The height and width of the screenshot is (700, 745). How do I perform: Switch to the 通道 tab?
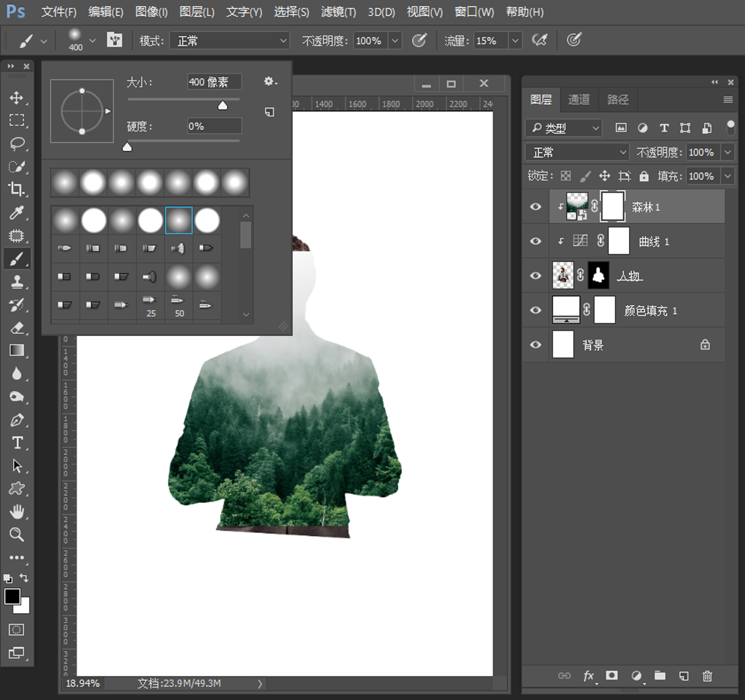pyautogui.click(x=579, y=99)
